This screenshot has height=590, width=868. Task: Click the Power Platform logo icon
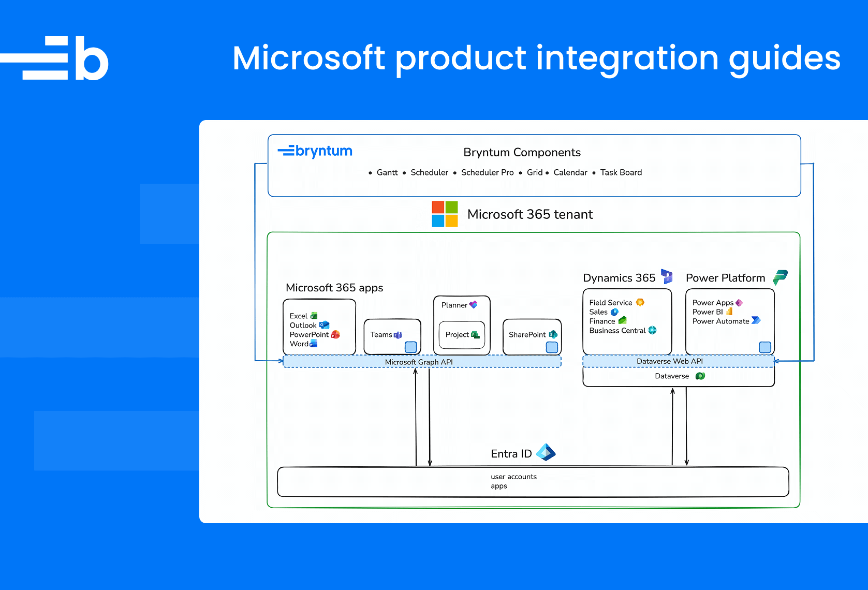point(780,277)
